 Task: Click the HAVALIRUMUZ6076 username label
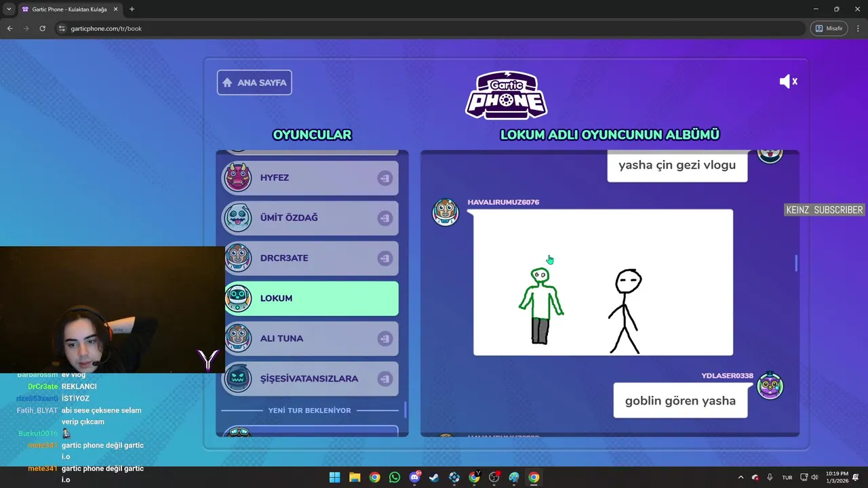(503, 202)
